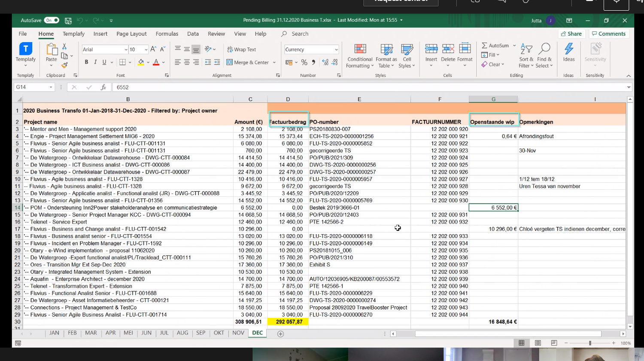Viewport: 644px width, 361px height.
Task: Toggle Align Left button
Action: [178, 62]
